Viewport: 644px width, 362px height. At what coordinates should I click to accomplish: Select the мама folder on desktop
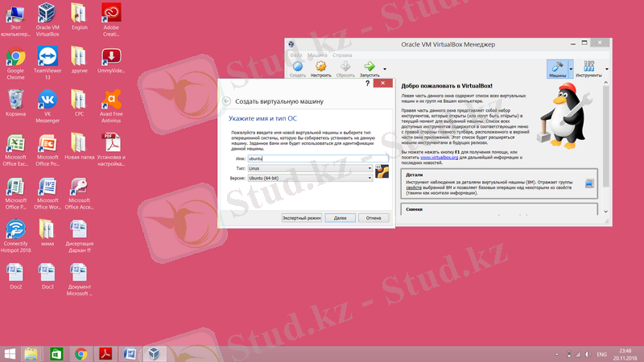[x=47, y=233]
